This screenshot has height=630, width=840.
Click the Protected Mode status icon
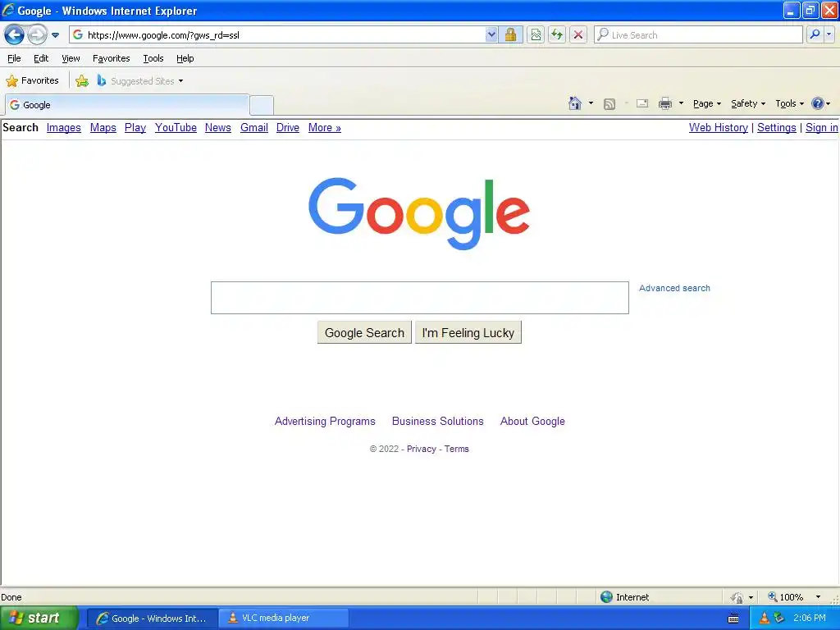pos(737,597)
